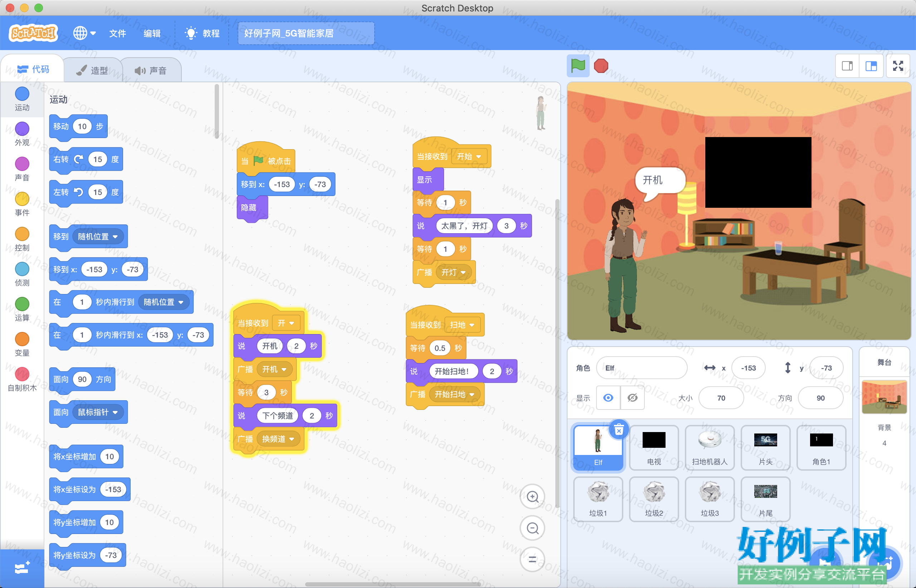Click the sprite y coordinate field
Viewport: 916px width, 588px height.
(826, 368)
